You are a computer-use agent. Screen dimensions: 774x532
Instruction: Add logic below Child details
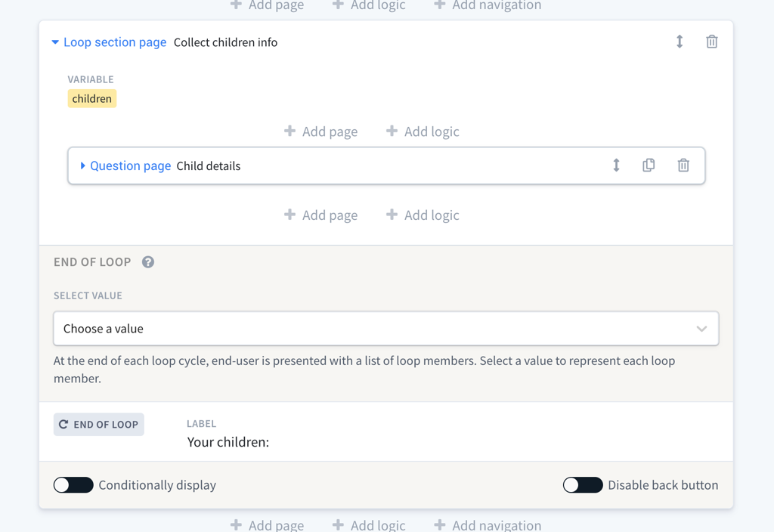(x=423, y=215)
